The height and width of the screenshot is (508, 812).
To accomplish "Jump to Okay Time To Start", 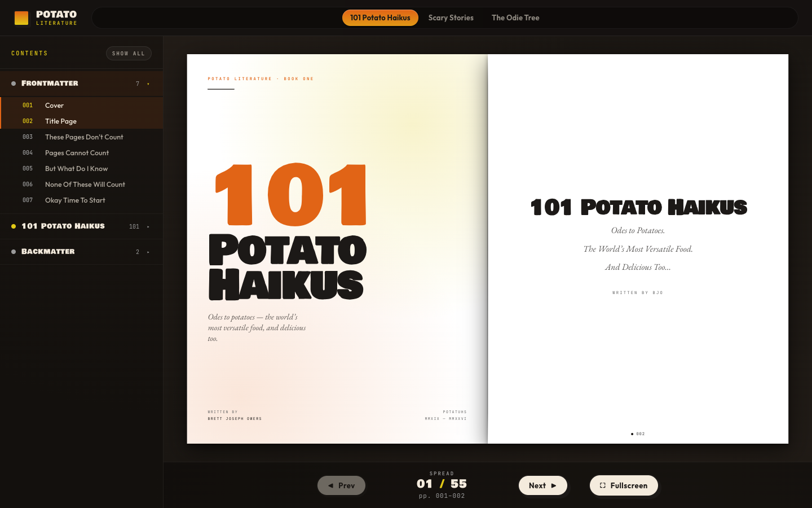I will [82, 200].
